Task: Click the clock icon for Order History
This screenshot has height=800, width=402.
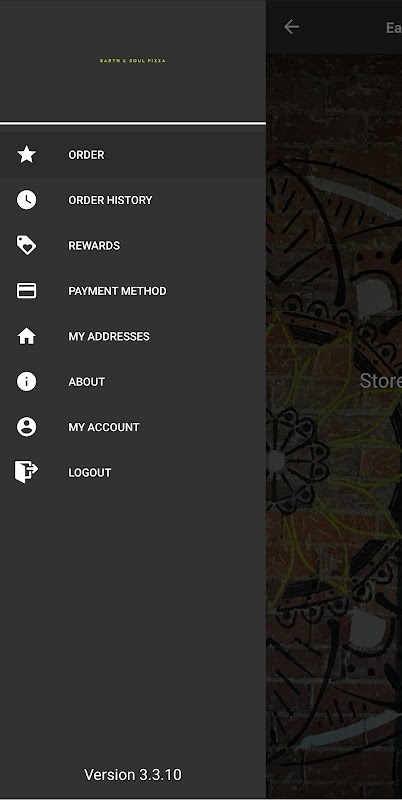Action: tap(27, 200)
